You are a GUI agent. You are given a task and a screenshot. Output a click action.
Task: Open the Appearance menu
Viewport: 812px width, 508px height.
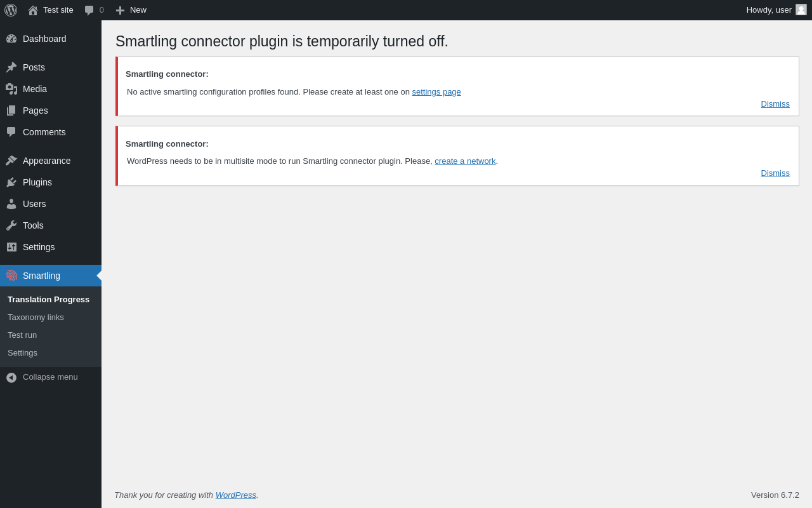click(46, 161)
